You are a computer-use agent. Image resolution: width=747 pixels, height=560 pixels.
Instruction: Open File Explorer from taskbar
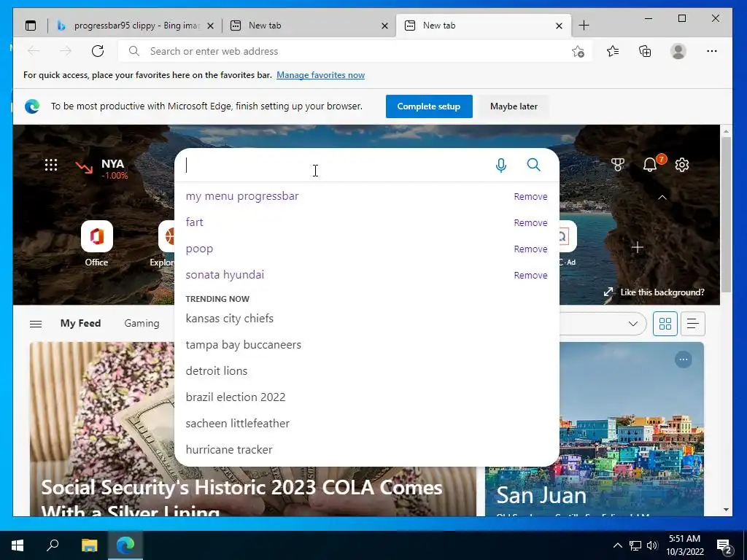click(89, 545)
